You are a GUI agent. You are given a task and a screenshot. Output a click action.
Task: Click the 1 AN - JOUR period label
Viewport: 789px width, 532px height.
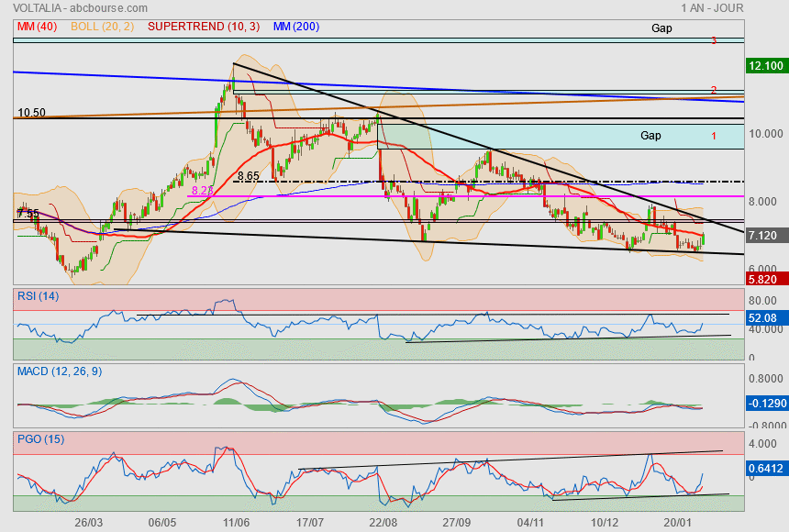(x=712, y=8)
